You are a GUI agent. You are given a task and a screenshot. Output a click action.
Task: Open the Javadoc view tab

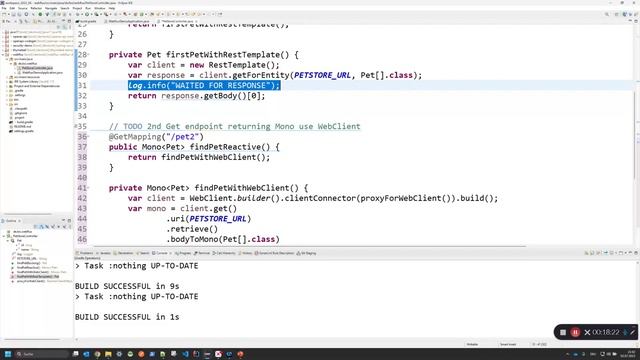point(104,253)
